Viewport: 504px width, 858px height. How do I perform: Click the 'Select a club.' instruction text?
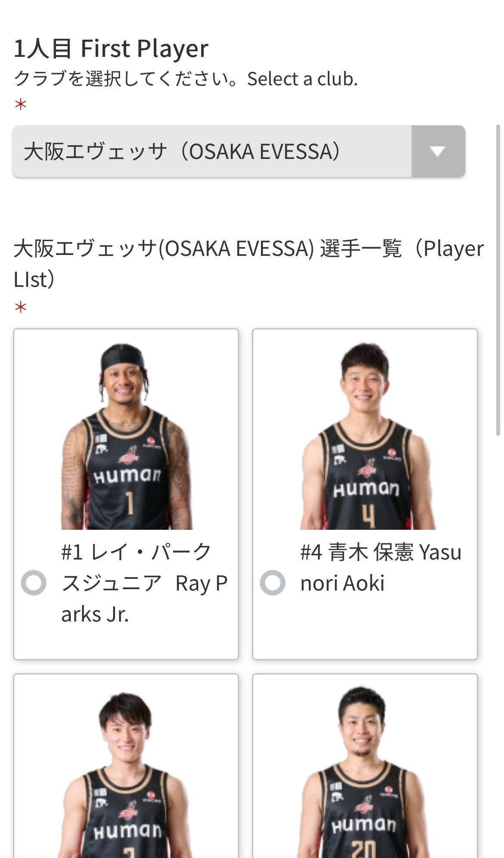pos(302,79)
